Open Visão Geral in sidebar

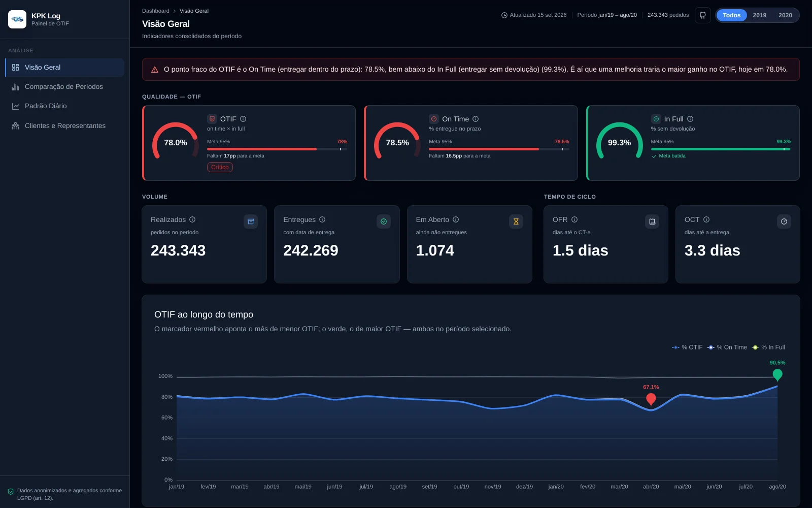coord(64,68)
